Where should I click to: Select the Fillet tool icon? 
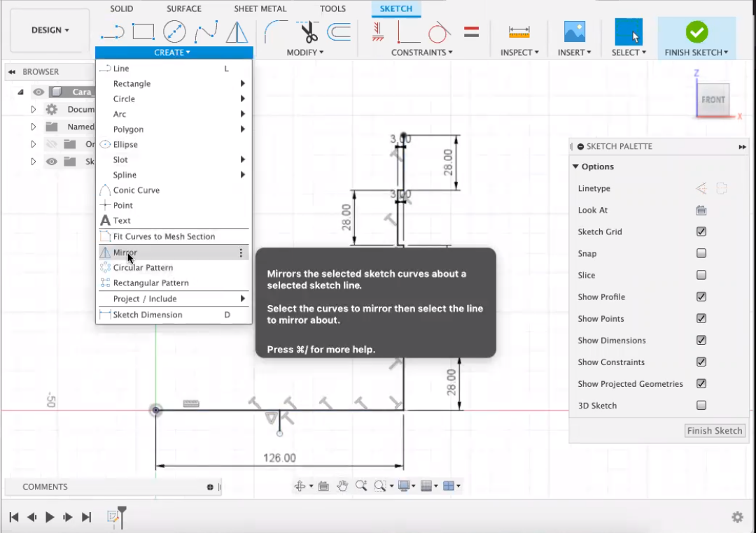pos(276,31)
